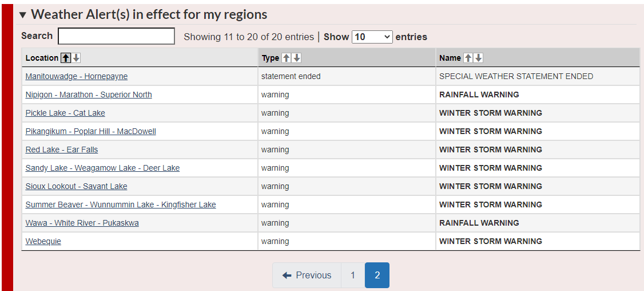Select pagination page 2

click(377, 276)
